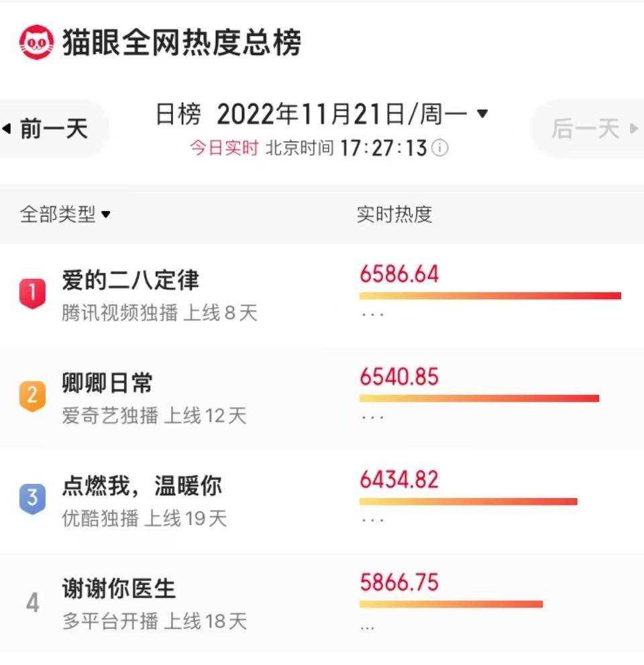This screenshot has width=644, height=665.
Task: Open the date picker dropdown arrow
Action: [482, 114]
